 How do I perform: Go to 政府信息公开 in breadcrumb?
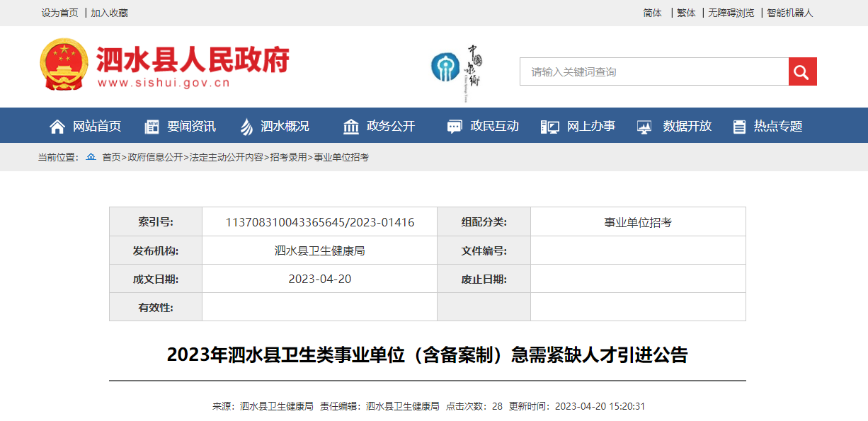[155, 157]
